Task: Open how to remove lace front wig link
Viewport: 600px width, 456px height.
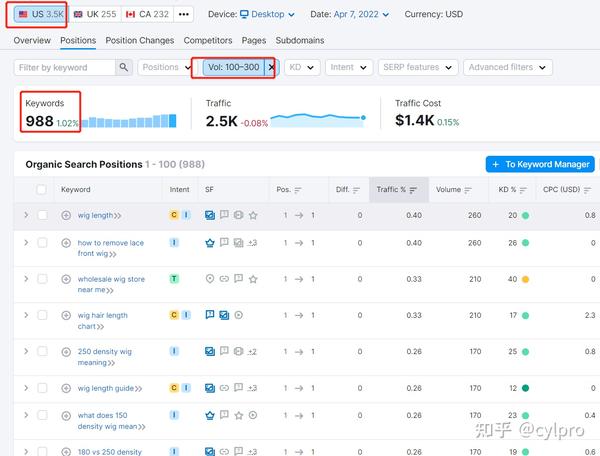Action: (x=111, y=248)
